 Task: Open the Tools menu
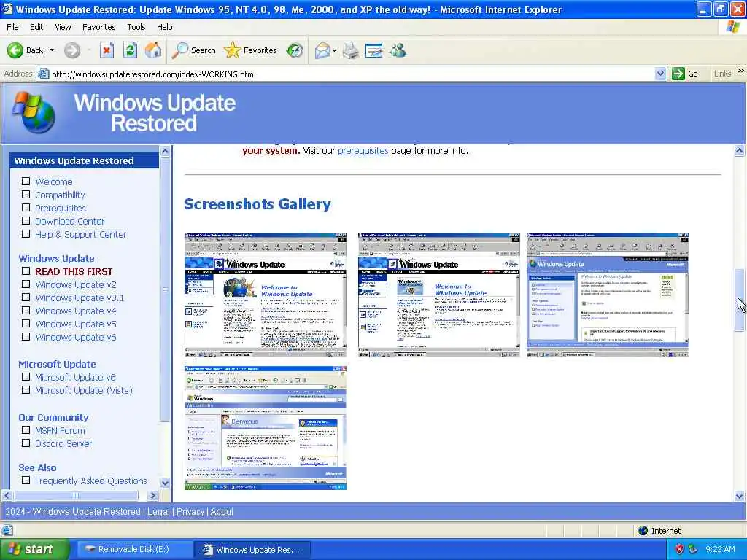[136, 27]
